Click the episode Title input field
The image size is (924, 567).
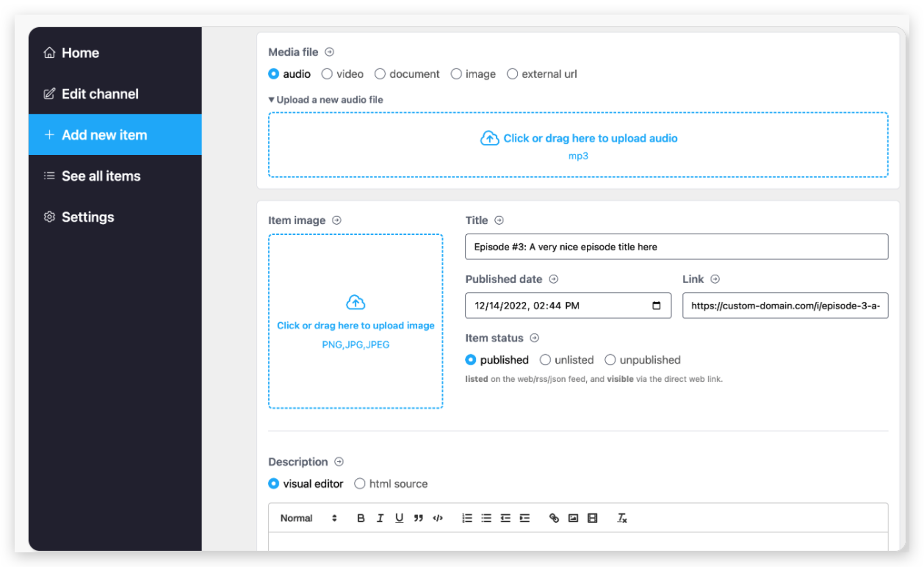tap(676, 247)
